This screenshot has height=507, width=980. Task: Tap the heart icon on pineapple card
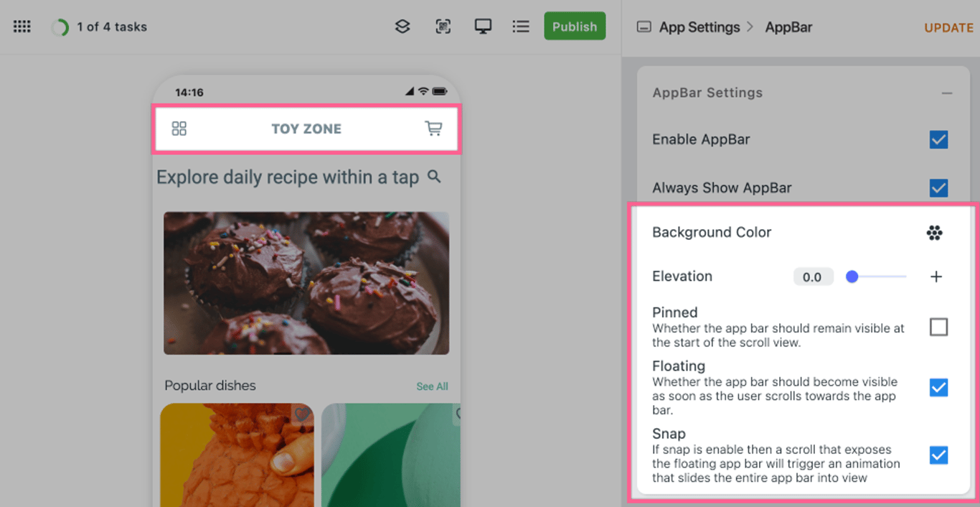[302, 414]
